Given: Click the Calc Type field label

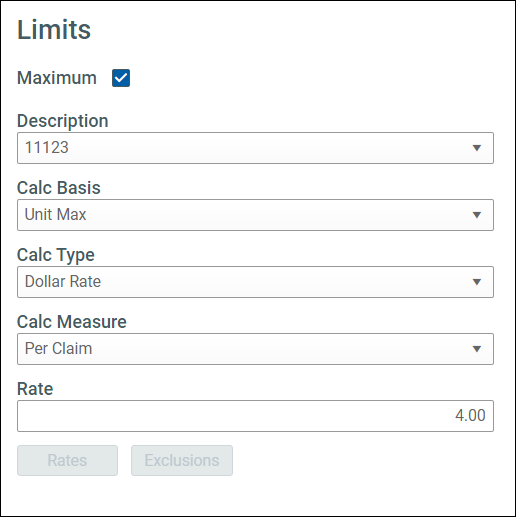Looking at the screenshot, I should tap(56, 255).
